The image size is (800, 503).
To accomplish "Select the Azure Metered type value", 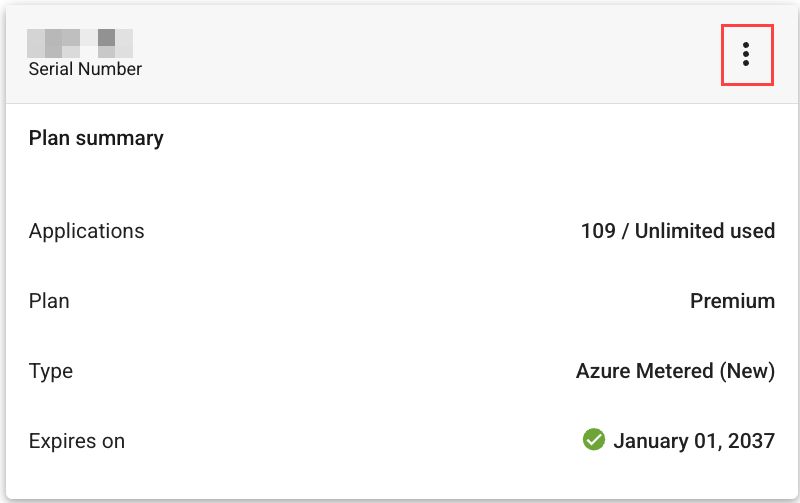I will point(676,371).
